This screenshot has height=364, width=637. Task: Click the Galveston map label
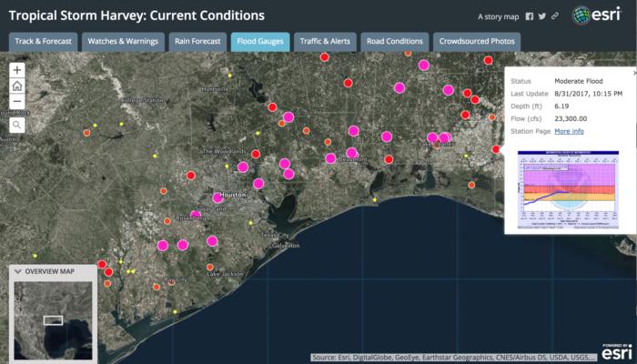pos(285,246)
